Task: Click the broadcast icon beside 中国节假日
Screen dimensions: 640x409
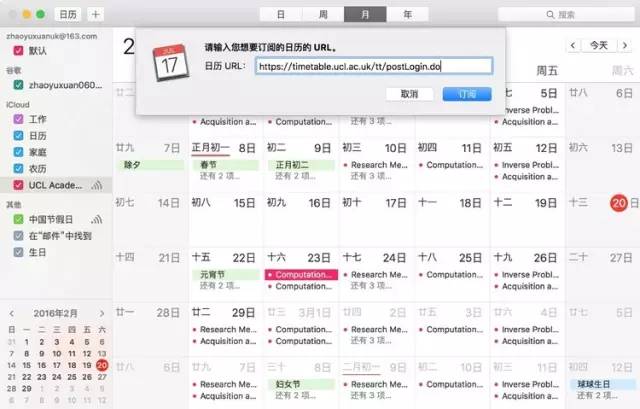Action: click(97, 220)
